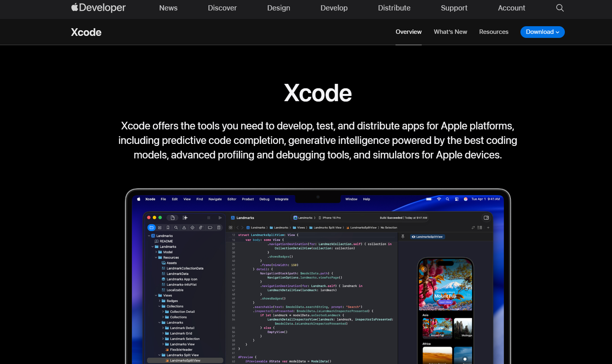Pin the preview with the pin icon
Screen dimensions: 612x364
pyautogui.click(x=403, y=237)
